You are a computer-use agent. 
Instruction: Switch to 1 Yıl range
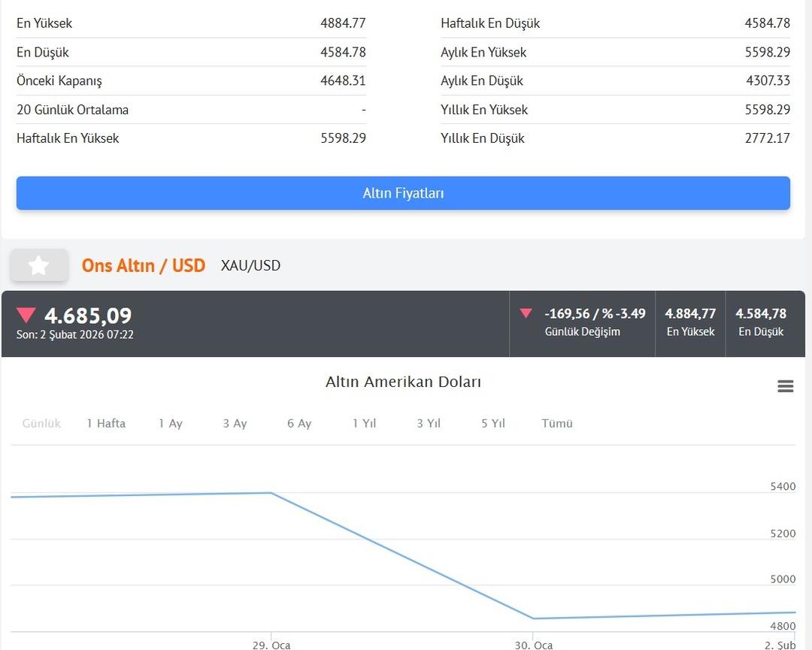click(364, 424)
